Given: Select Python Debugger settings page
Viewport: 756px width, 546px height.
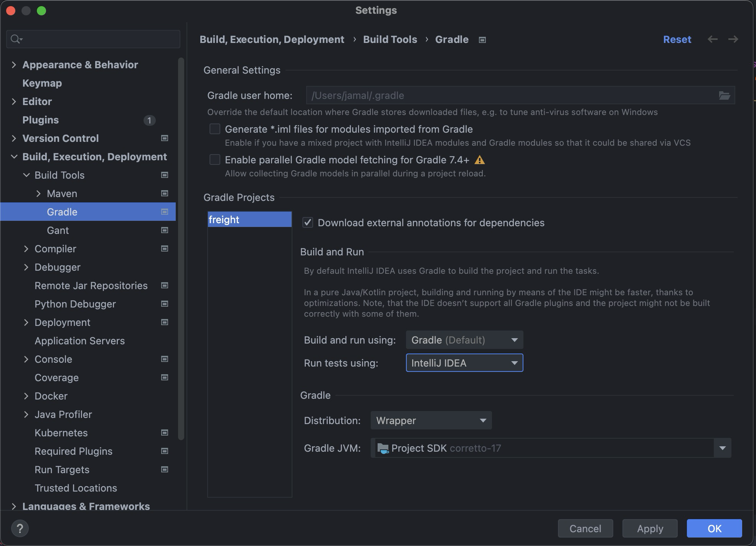Looking at the screenshot, I should 75,304.
